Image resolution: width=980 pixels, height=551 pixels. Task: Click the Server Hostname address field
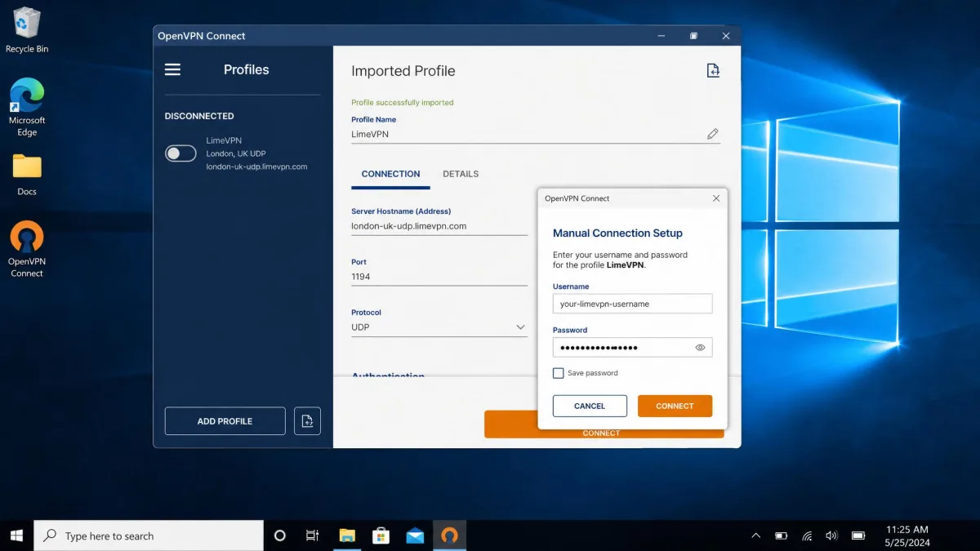[x=439, y=226]
